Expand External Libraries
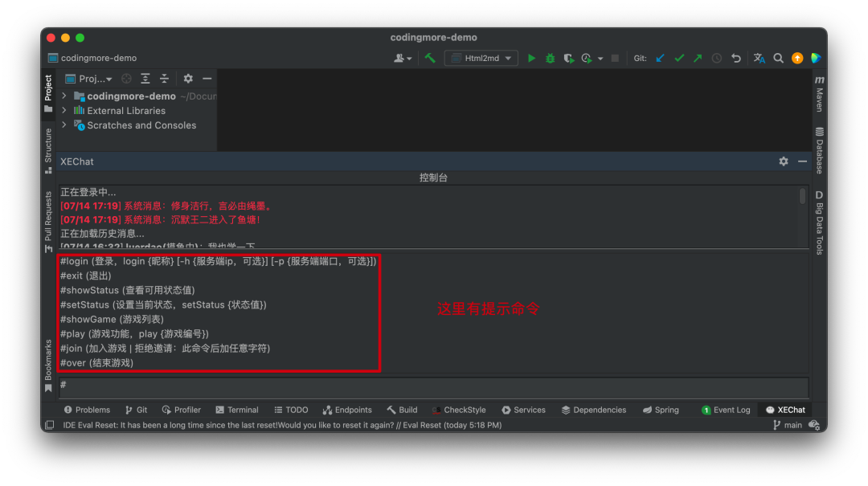The image size is (868, 486). (x=63, y=110)
